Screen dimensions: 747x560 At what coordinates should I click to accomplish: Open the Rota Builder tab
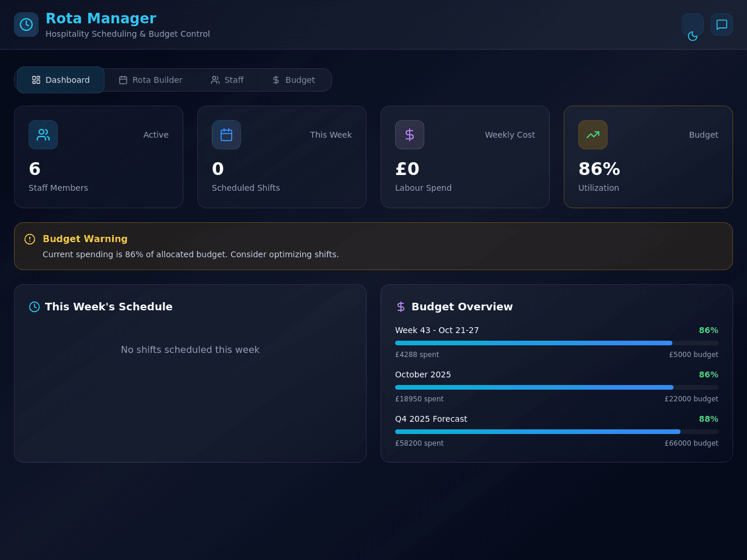click(151, 80)
